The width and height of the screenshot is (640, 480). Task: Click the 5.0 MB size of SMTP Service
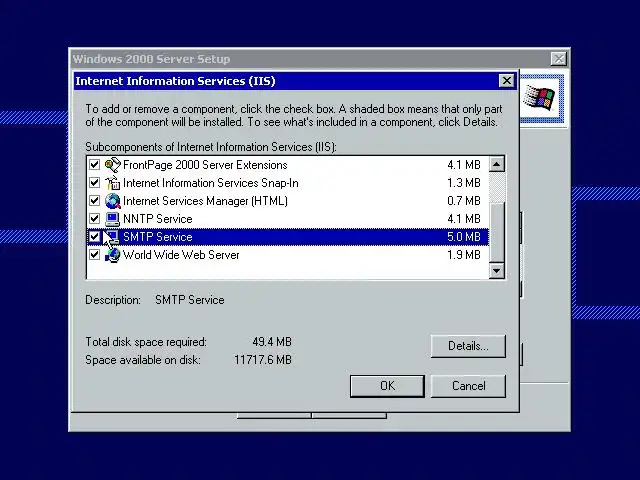(x=464, y=237)
